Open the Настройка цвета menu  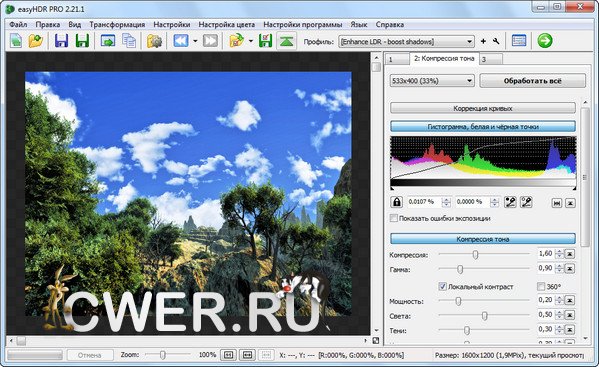(x=227, y=24)
